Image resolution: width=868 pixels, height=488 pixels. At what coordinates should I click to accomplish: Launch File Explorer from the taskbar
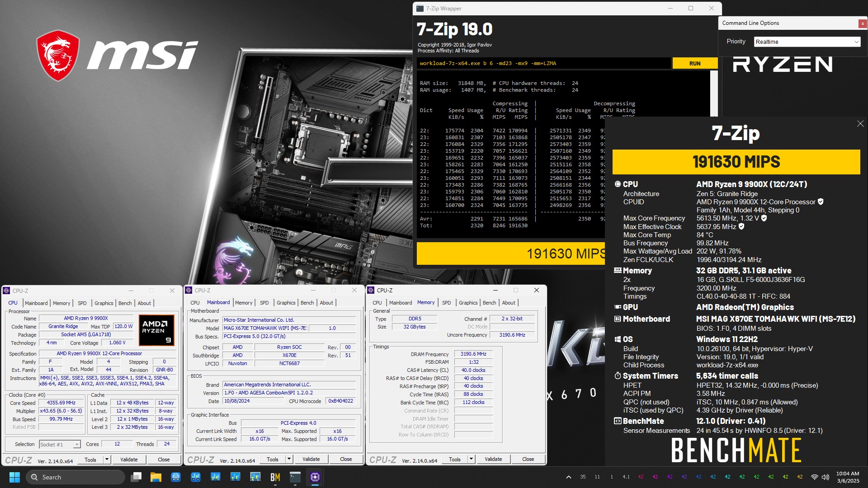point(156,477)
